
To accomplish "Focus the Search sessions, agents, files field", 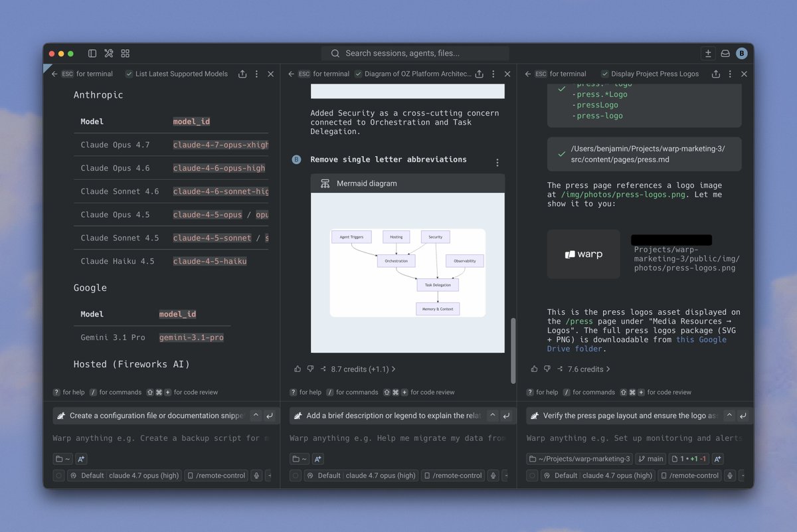I will click(415, 53).
